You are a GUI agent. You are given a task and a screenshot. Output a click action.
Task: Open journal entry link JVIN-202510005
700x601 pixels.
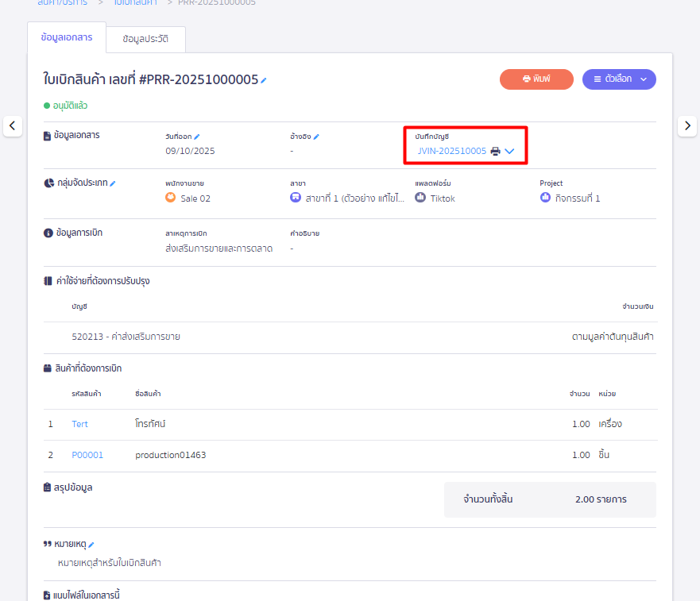point(451,151)
